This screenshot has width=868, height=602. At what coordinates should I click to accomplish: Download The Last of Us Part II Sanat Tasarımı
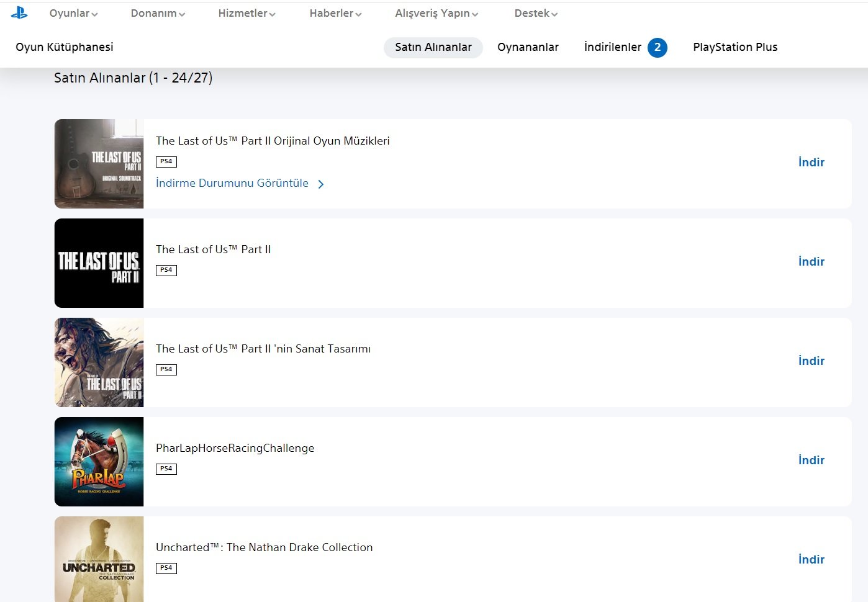pos(811,361)
